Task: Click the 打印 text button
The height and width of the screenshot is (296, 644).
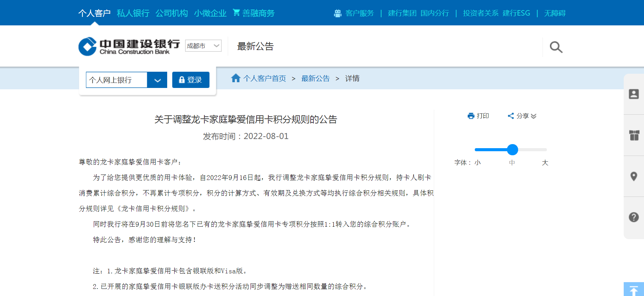Action: [483, 116]
